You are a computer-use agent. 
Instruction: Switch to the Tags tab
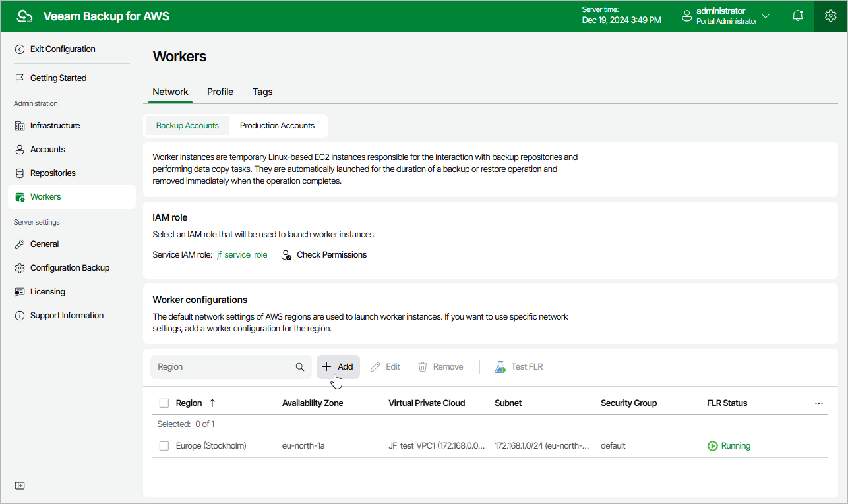coord(262,92)
